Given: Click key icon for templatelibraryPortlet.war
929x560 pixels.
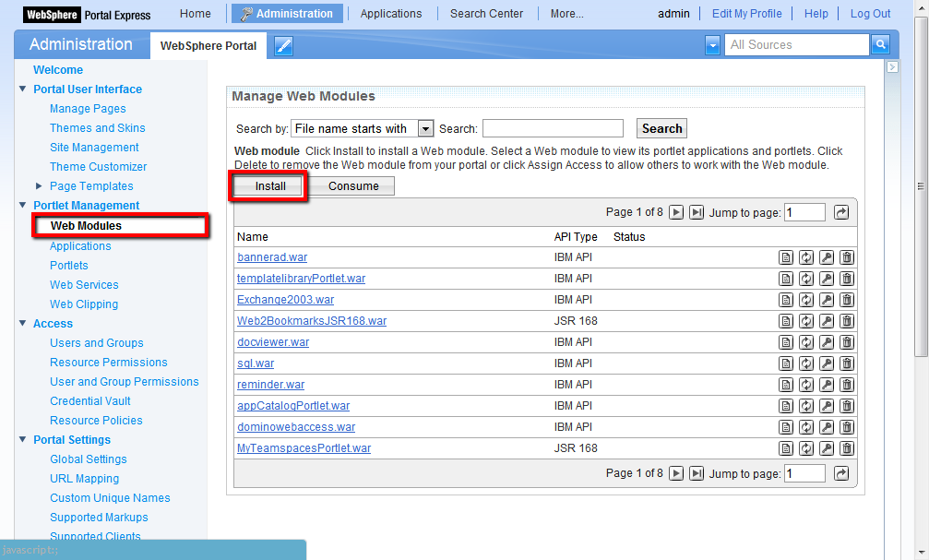Looking at the screenshot, I should [827, 279].
